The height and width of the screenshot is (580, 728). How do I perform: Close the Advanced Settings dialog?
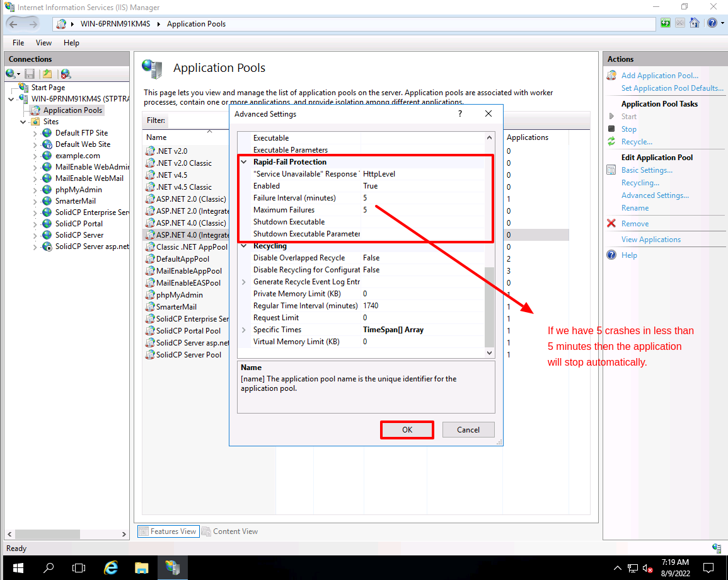point(488,113)
